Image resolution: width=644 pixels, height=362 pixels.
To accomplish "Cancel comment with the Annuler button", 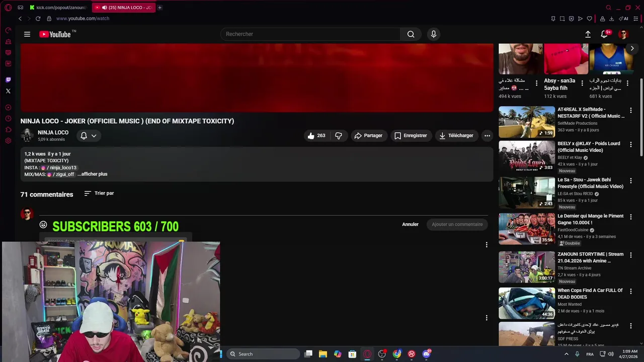I will point(410,224).
